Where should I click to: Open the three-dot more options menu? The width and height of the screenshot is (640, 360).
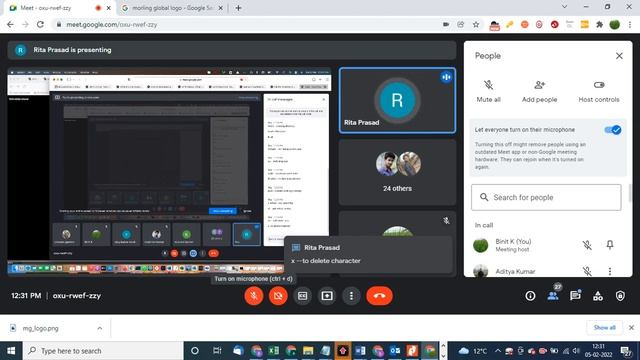(x=351, y=296)
